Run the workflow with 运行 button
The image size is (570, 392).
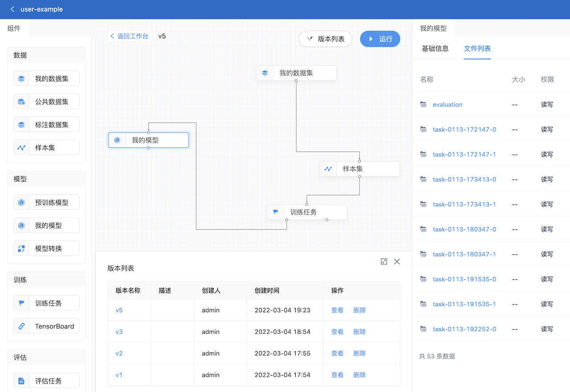pos(380,39)
